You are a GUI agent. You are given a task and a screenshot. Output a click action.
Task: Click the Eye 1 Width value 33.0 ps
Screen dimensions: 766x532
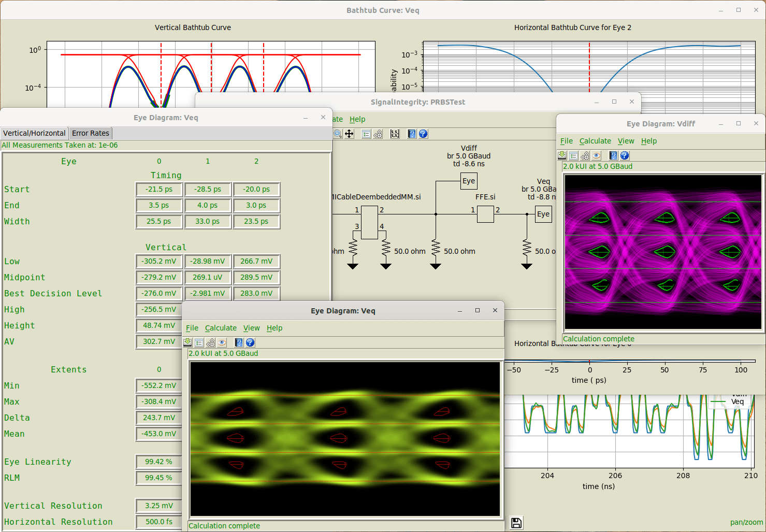(x=207, y=221)
